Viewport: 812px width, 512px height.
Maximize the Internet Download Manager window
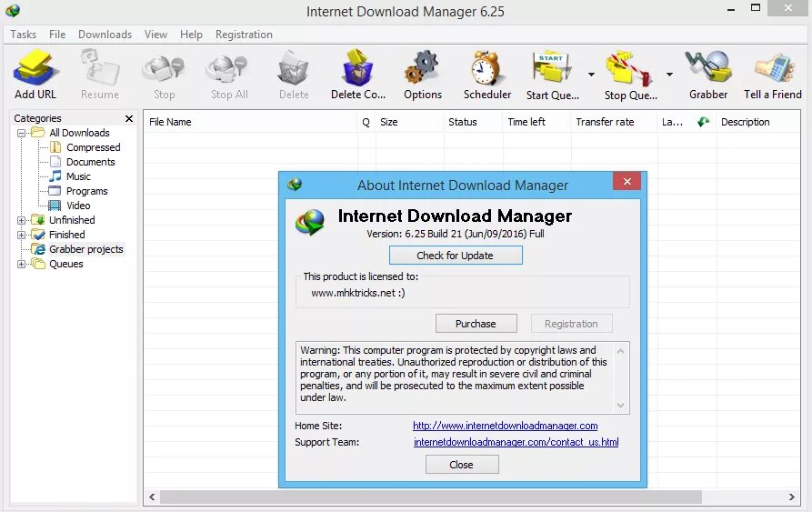coord(755,9)
